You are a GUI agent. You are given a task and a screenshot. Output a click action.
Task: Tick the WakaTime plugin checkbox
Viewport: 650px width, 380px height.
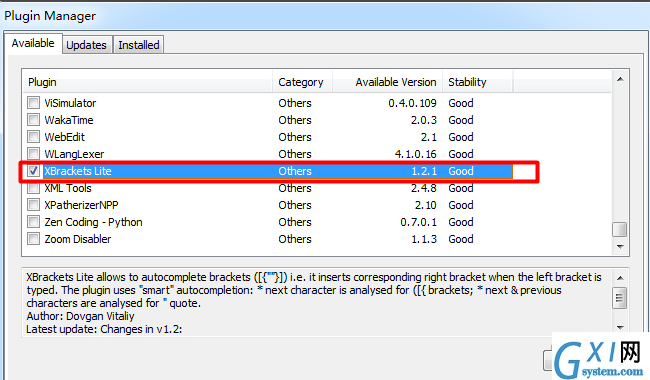pyautogui.click(x=33, y=119)
